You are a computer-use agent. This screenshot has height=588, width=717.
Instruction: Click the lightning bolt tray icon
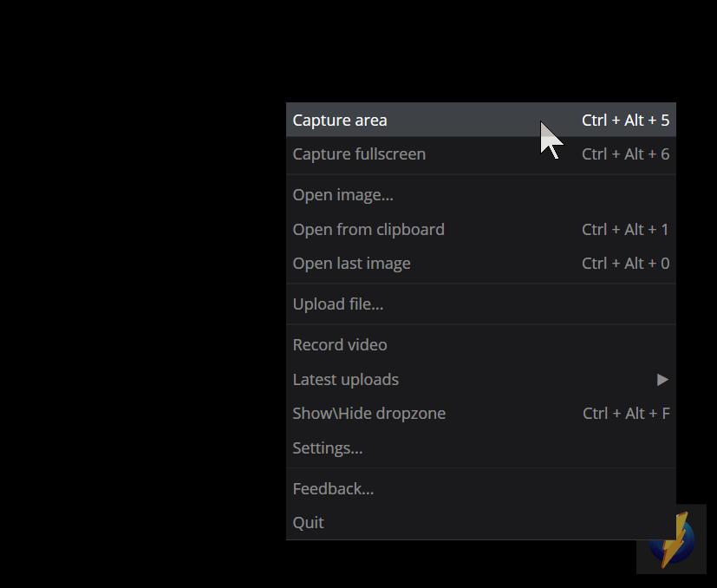click(675, 540)
